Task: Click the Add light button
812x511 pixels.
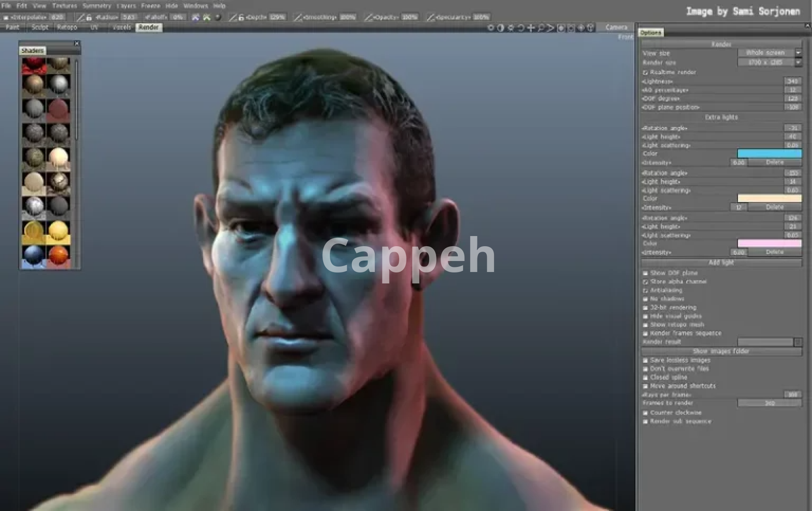Action: 721,263
